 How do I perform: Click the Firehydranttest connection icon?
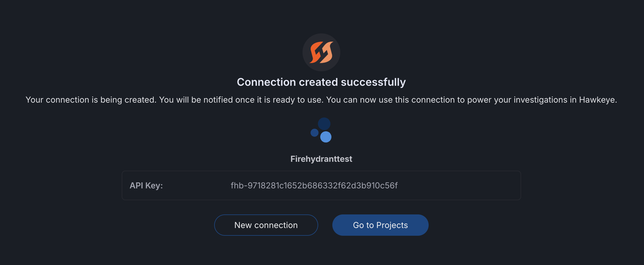tap(321, 130)
